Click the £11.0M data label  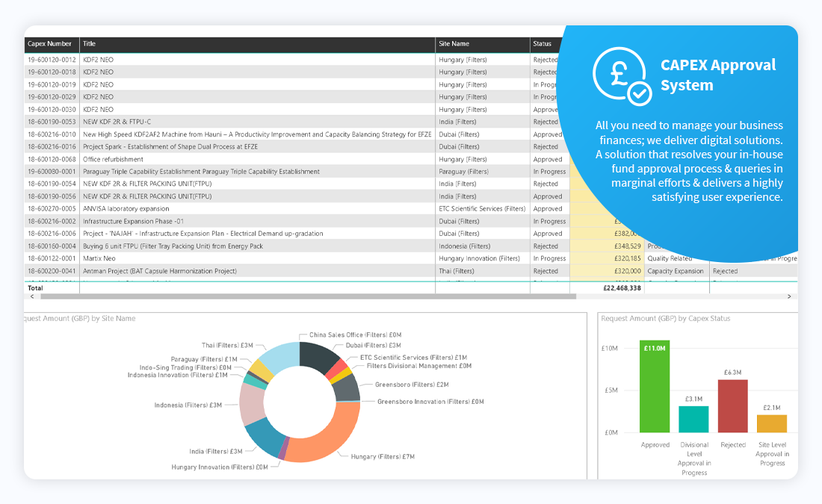pos(655,349)
